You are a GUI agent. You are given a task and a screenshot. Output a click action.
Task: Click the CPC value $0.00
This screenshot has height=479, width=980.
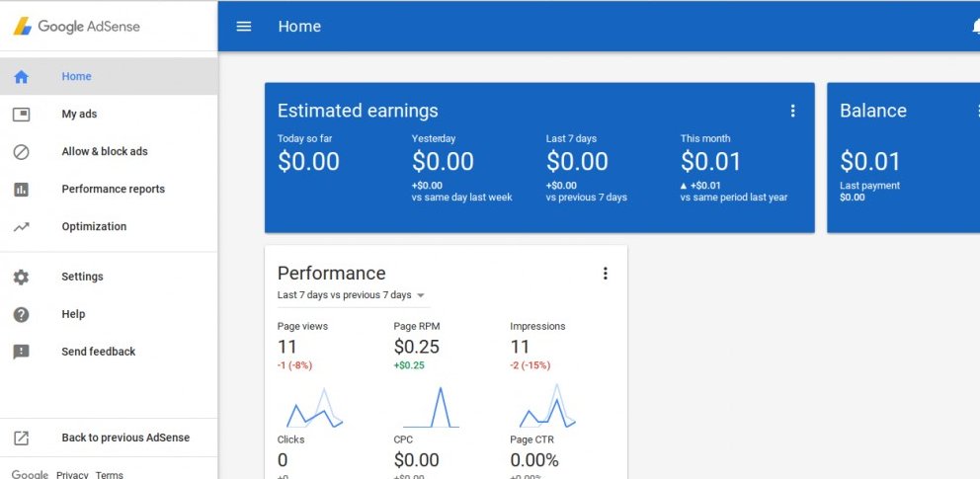416,460
